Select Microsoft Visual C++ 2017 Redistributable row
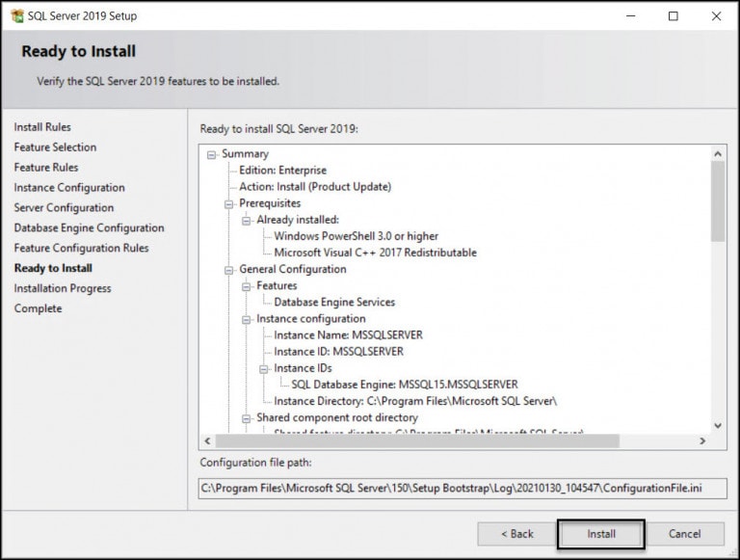The image size is (740, 560). coord(375,253)
